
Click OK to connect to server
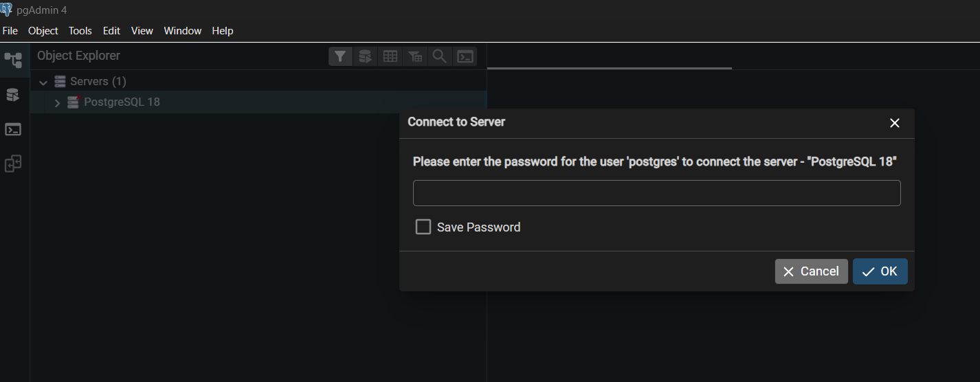[x=880, y=271]
